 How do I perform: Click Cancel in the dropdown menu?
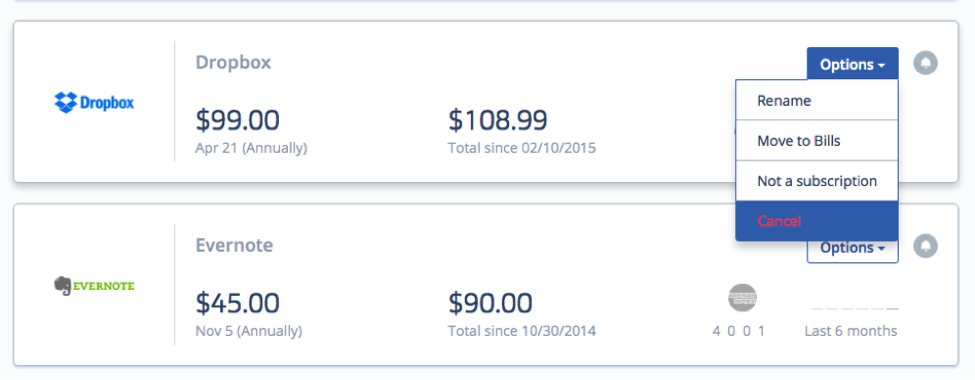coord(817,221)
